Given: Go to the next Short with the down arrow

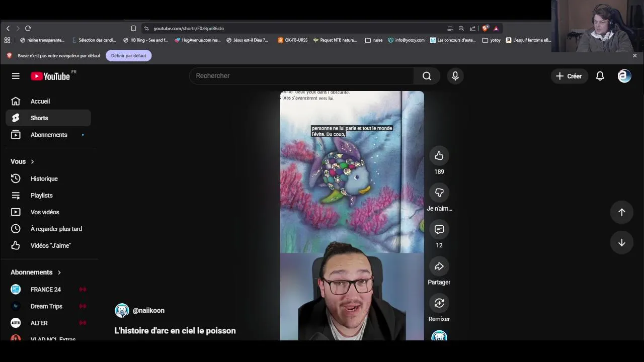Looking at the screenshot, I should click(x=622, y=243).
